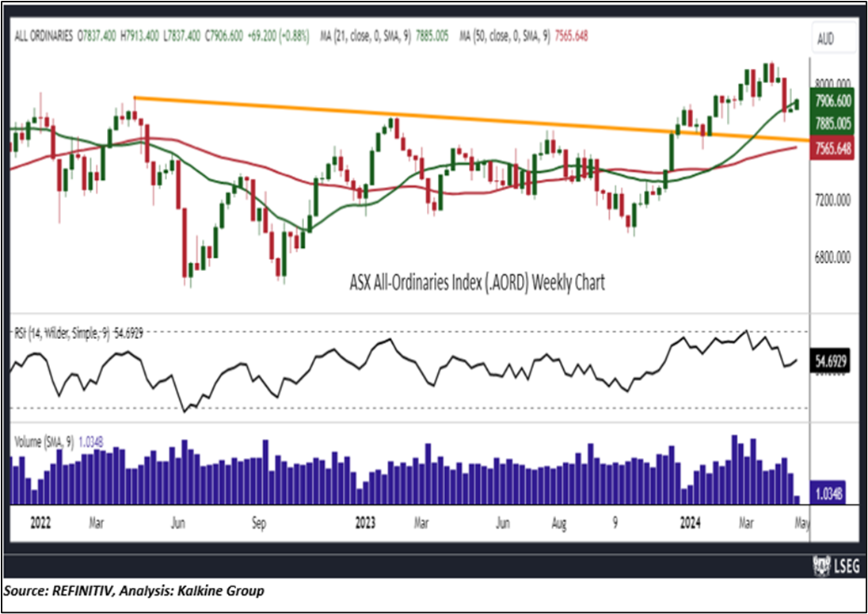Click the 7885.005 moving average price label
The image size is (868, 614).
833,125
